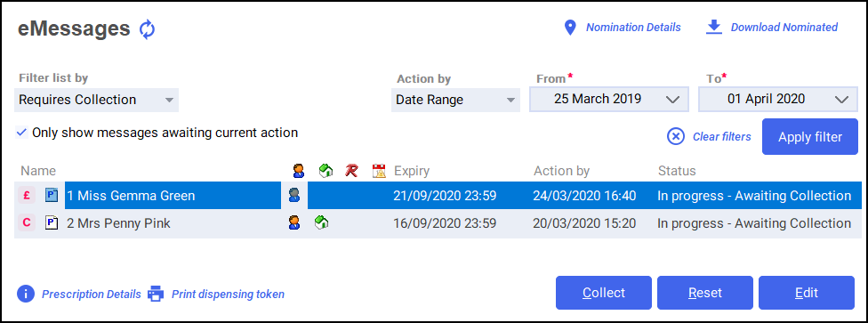Click the Download Nominated arrow icon
The height and width of the screenshot is (323, 868).
[x=714, y=28]
